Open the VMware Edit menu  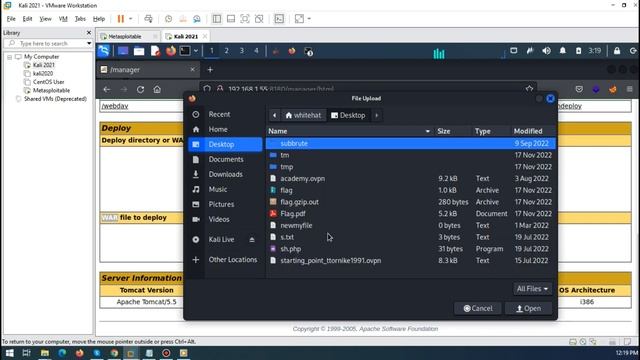click(x=27, y=19)
